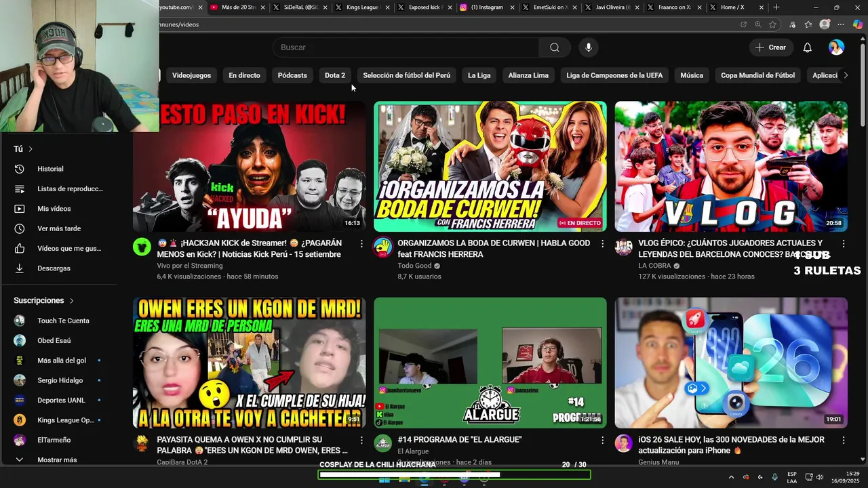Open LA COBRA channel avatar
The height and width of the screenshot is (488, 868).
point(624,247)
